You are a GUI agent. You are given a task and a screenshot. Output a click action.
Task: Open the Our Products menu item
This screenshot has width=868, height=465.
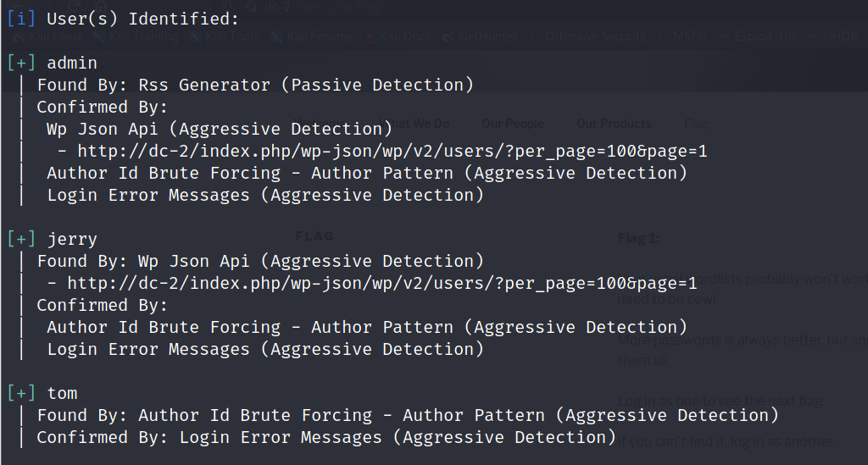[614, 124]
